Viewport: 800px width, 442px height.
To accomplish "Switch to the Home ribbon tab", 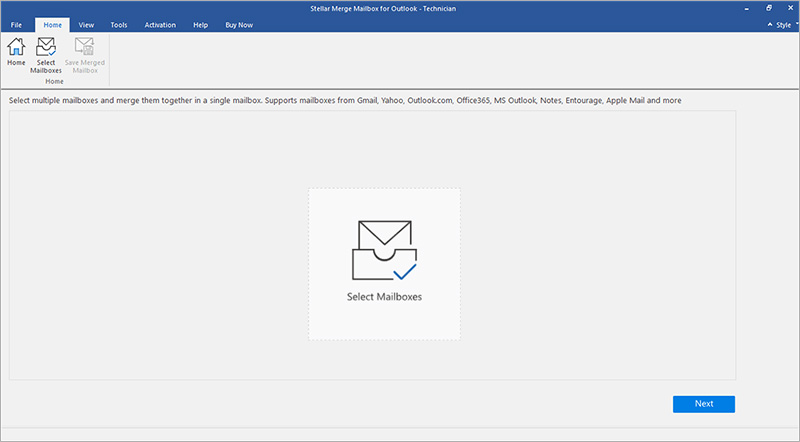I will (53, 25).
